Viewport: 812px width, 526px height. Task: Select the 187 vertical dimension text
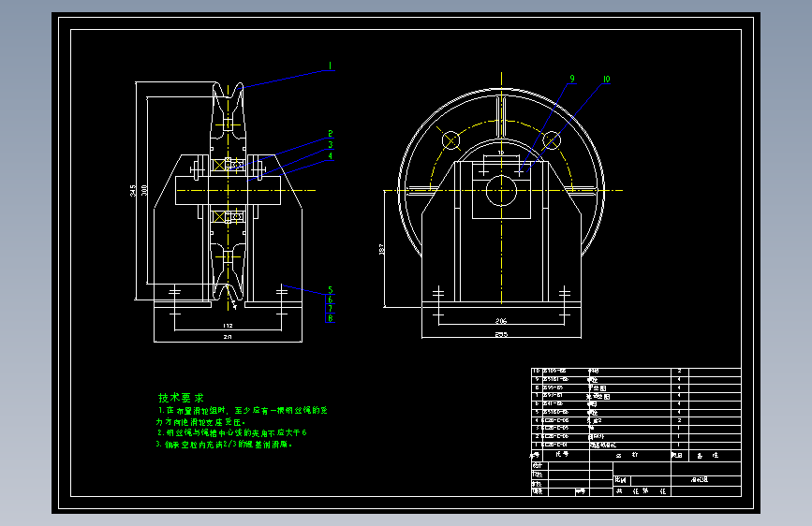tap(382, 250)
